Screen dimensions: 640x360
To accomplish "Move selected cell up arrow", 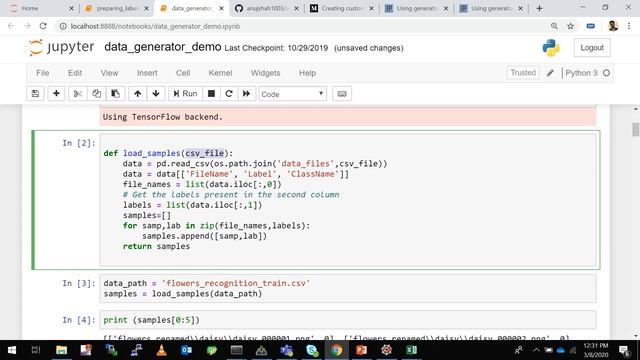I will [138, 94].
